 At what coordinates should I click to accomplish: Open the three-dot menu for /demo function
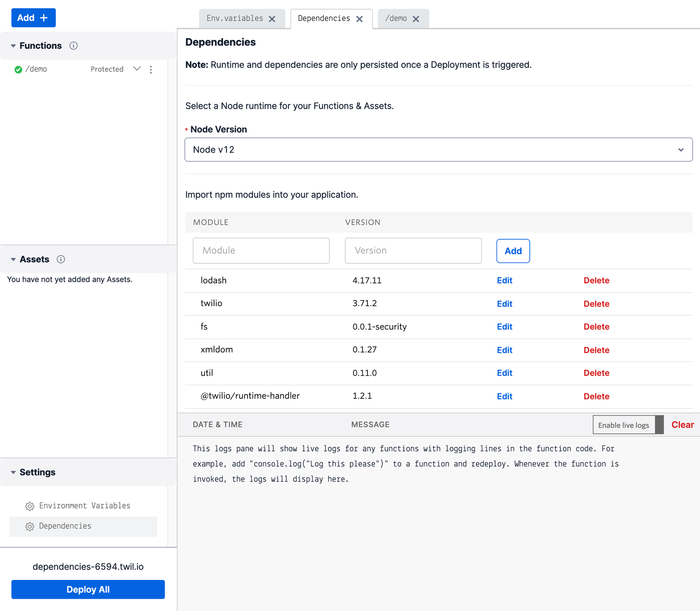(x=150, y=69)
